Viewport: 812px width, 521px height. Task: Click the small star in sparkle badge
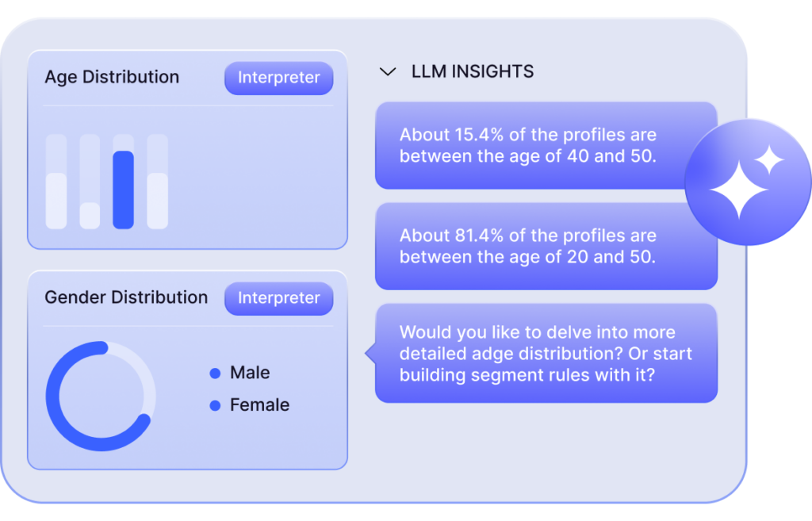pyautogui.click(x=768, y=161)
